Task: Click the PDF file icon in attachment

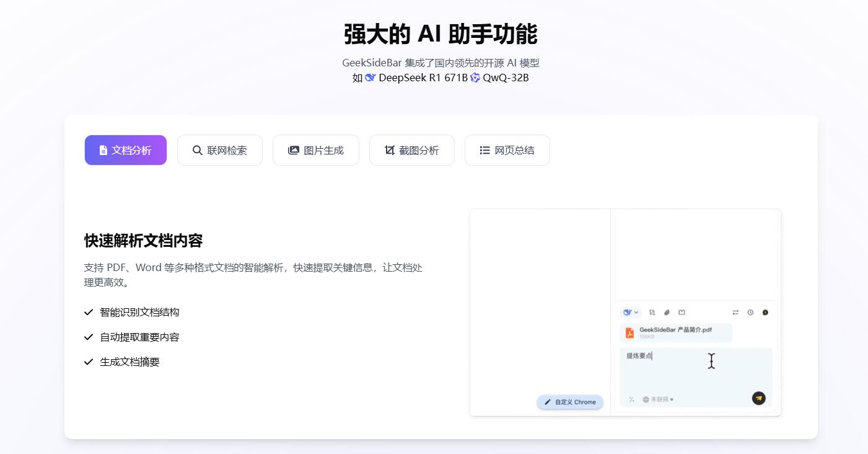Action: tap(629, 333)
